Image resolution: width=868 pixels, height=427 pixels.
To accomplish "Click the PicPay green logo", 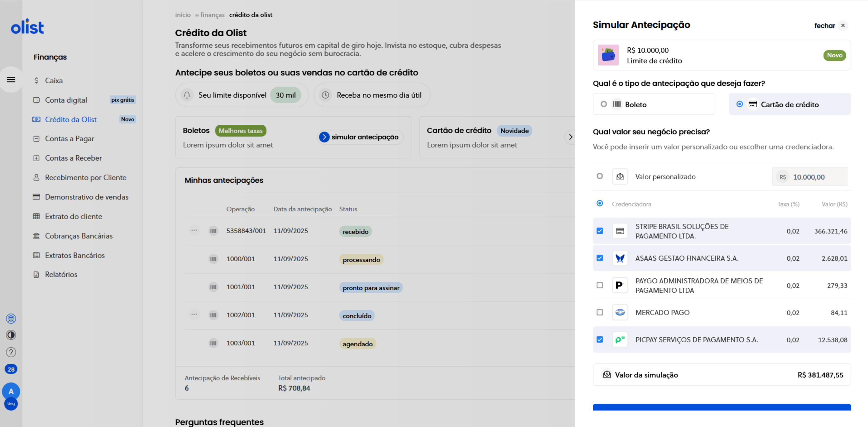I will (620, 340).
